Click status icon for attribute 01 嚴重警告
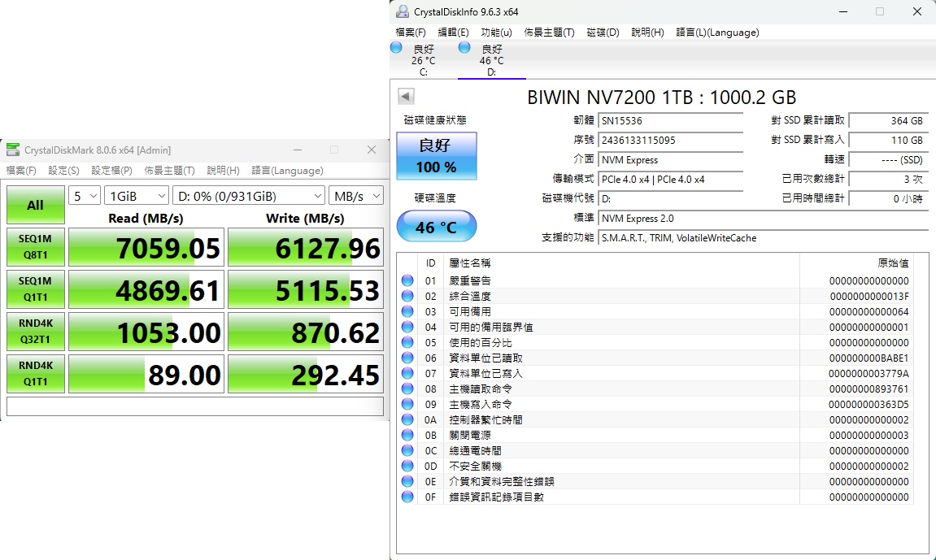The width and height of the screenshot is (936, 560). pyautogui.click(x=407, y=280)
